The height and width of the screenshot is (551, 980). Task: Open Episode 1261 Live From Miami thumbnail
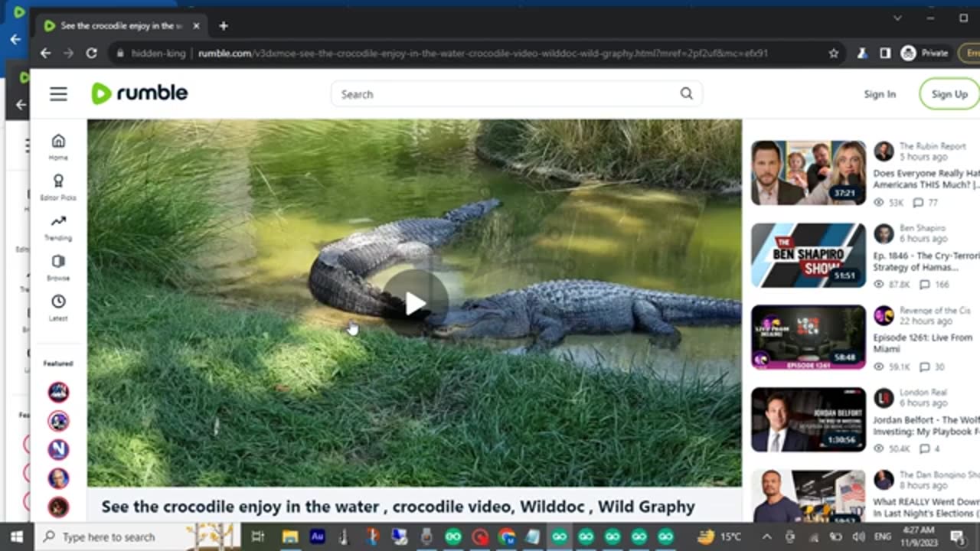808,337
